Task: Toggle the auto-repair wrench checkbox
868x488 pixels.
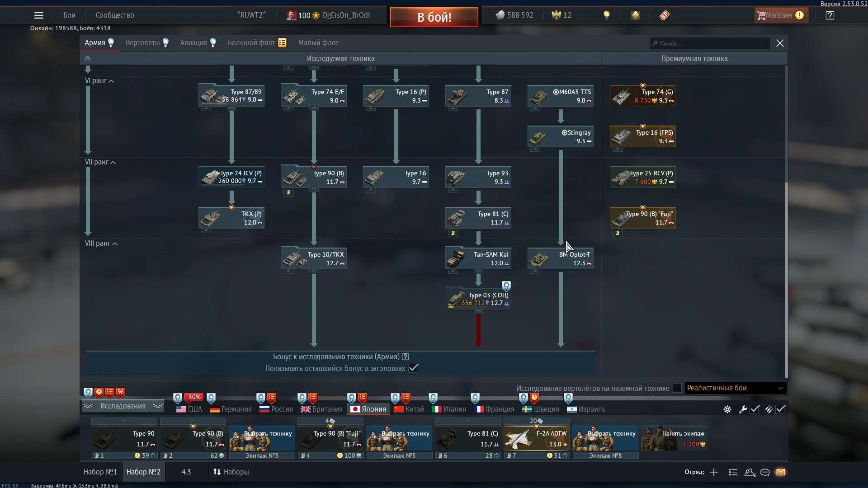Action: [x=755, y=409]
